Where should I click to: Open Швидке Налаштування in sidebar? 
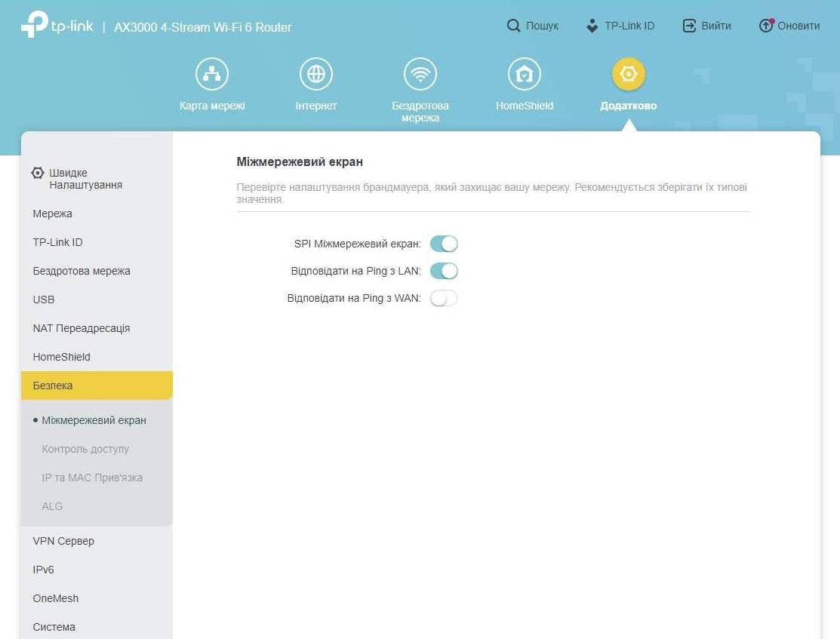click(x=85, y=179)
